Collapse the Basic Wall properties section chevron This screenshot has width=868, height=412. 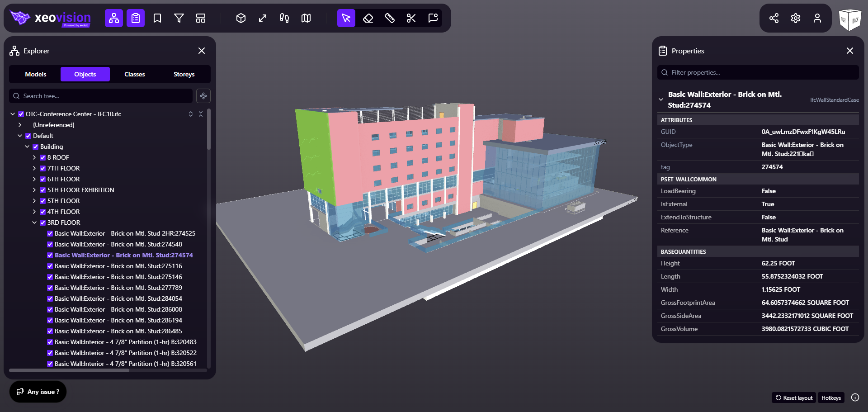click(661, 99)
